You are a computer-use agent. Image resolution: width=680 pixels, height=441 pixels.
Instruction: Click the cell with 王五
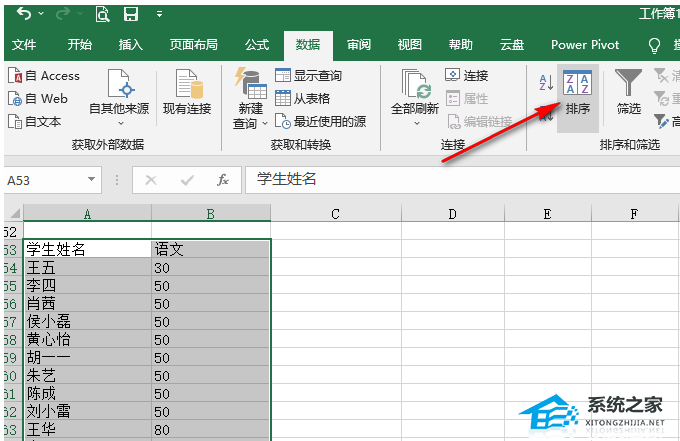tap(87, 268)
